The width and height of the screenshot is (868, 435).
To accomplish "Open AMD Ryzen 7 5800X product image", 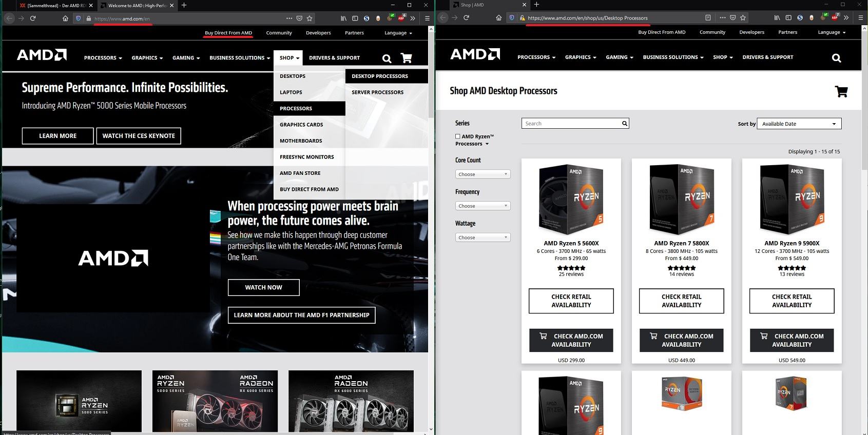I will pyautogui.click(x=682, y=199).
